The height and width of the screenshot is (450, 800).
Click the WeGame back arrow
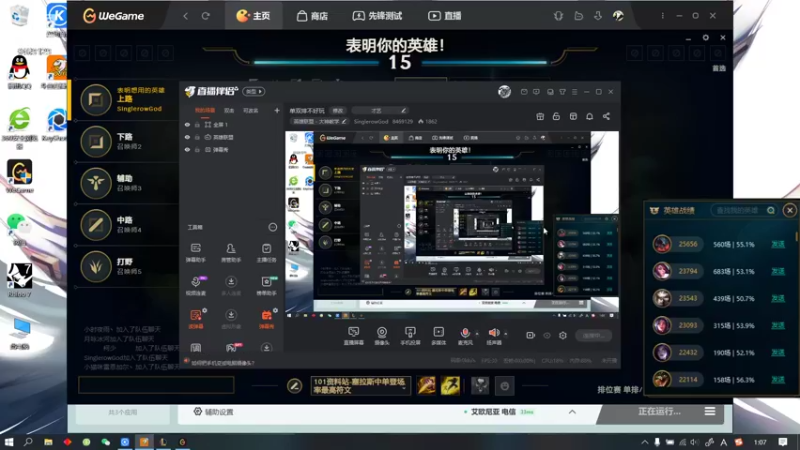[186, 16]
